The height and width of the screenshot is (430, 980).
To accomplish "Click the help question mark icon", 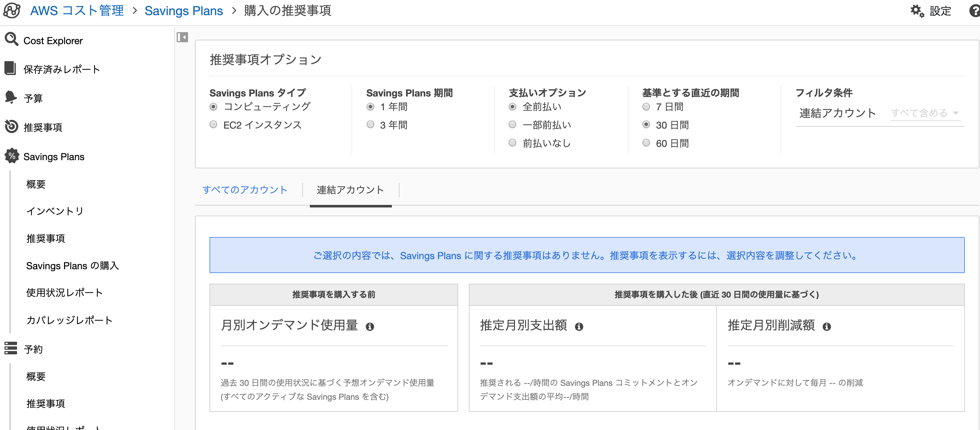I will click(974, 11).
